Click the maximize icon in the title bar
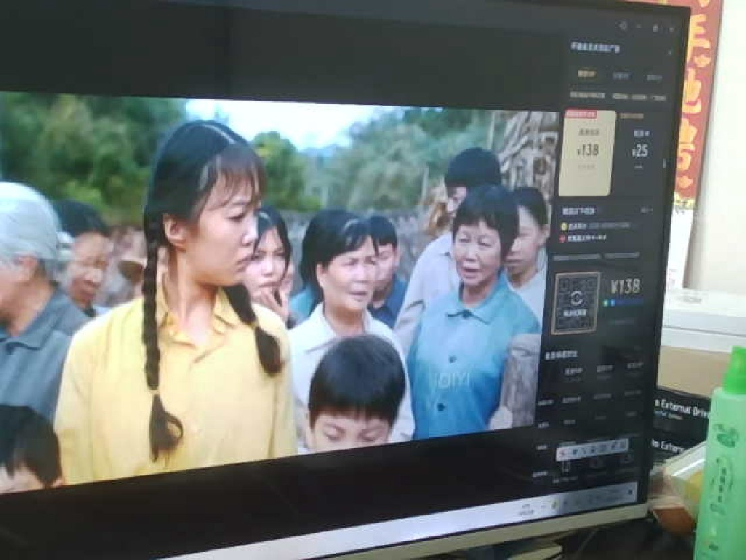The width and height of the screenshot is (746, 560). (x=655, y=28)
